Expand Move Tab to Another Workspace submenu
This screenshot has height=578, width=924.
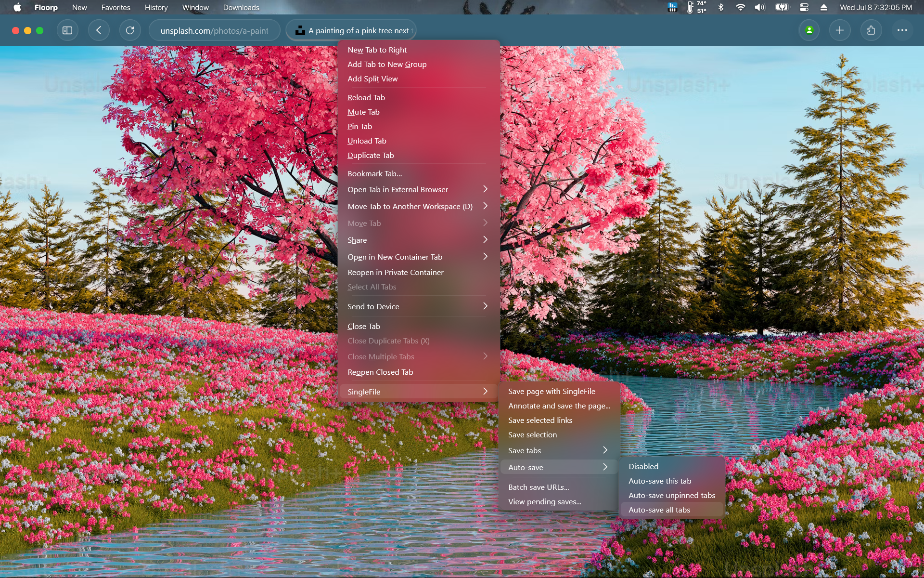pos(419,206)
